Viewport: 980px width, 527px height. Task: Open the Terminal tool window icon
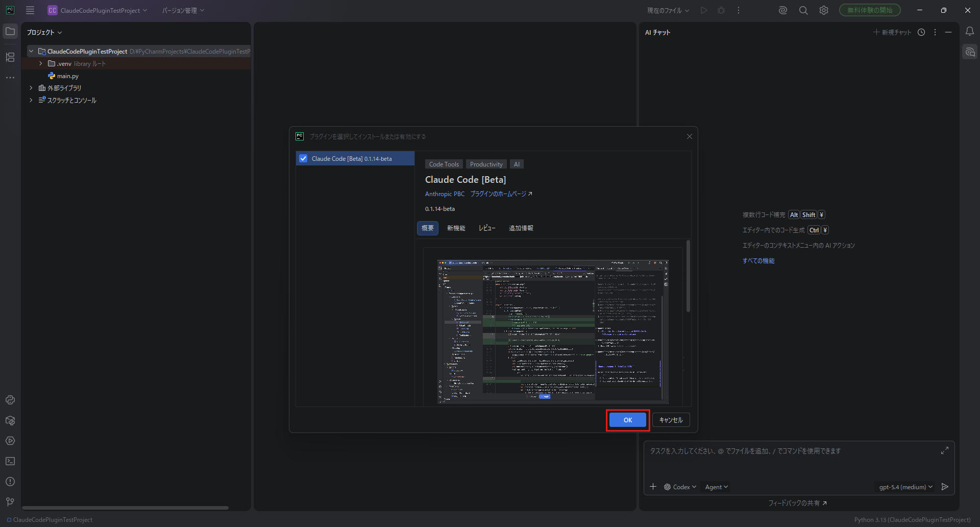pos(10,461)
